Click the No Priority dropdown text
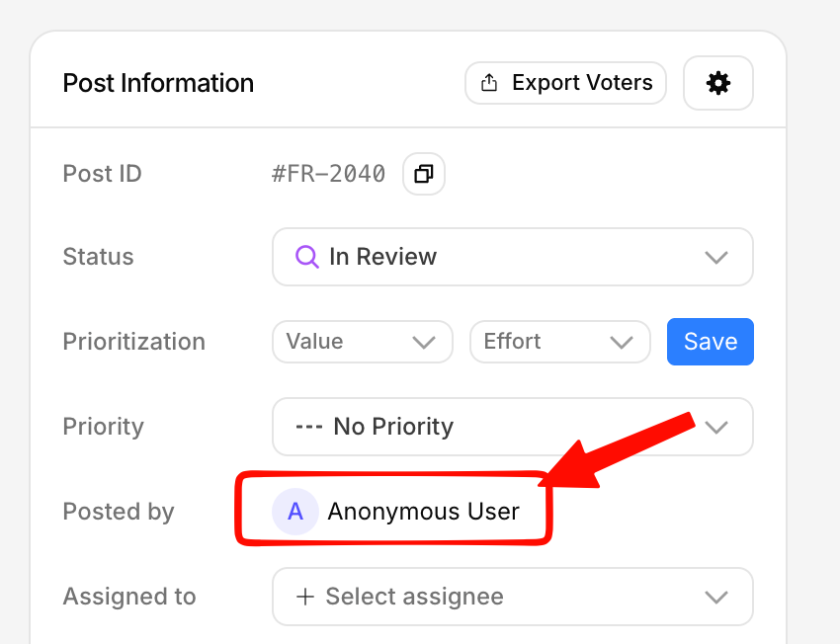Screen dimensions: 840x644 [393, 427]
